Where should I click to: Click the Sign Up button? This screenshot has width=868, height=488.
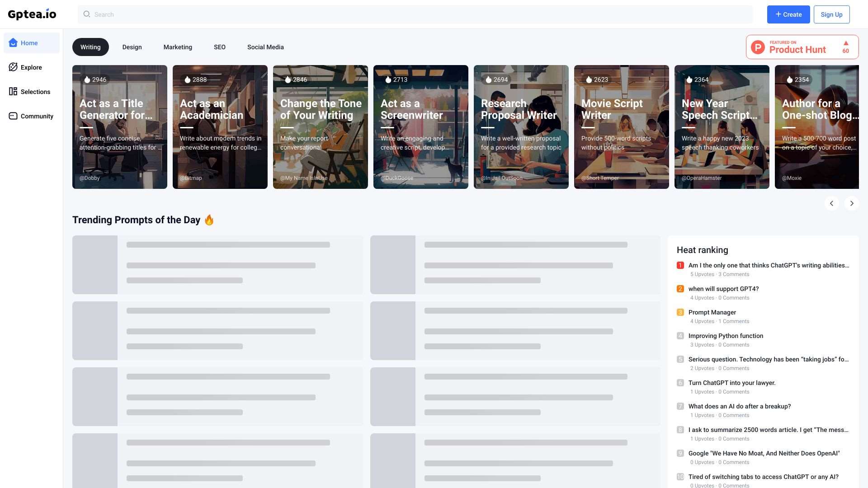tap(831, 14)
